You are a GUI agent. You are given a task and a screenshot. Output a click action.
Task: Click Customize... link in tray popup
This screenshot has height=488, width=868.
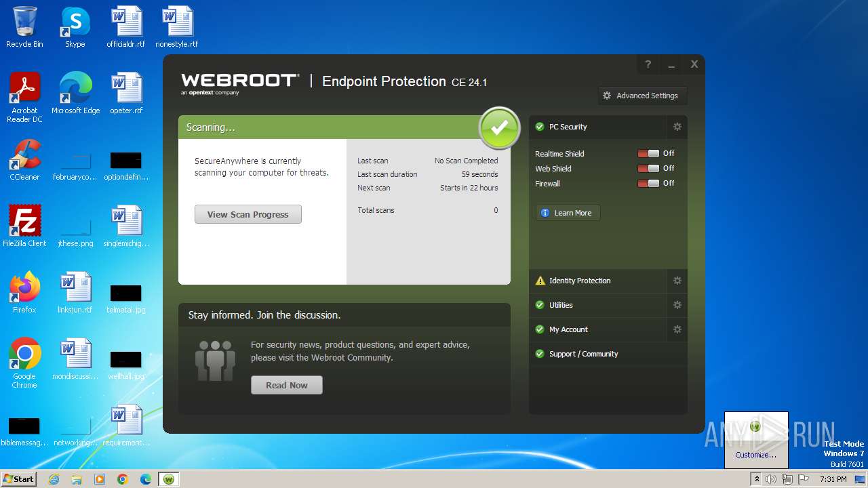point(756,455)
